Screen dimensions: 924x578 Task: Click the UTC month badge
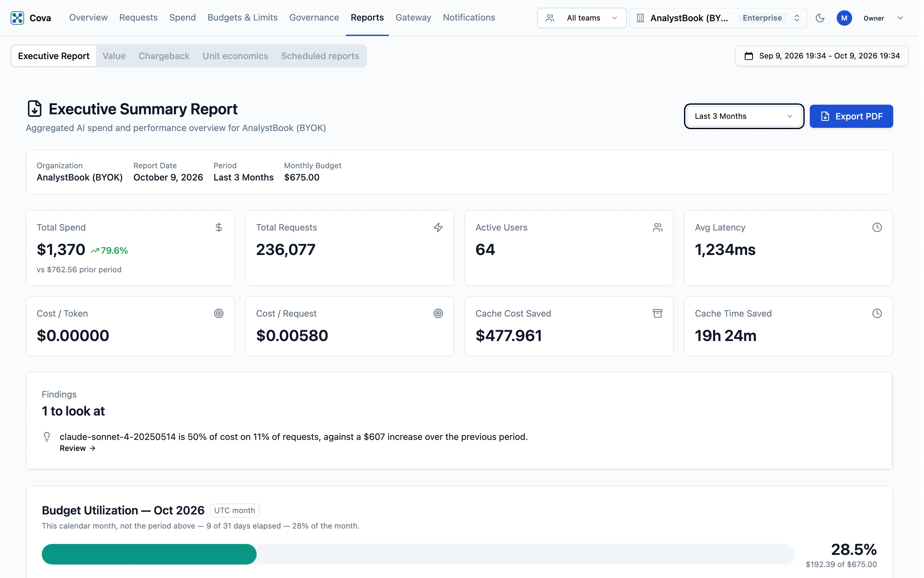[x=235, y=510]
